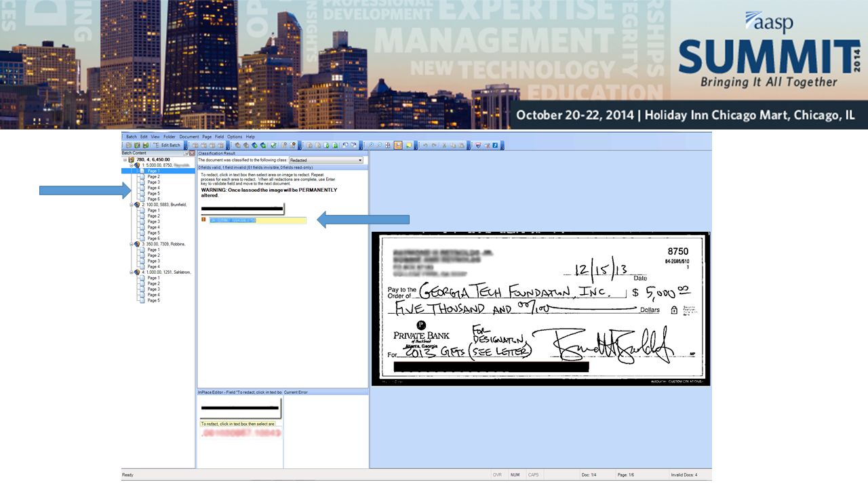Select document 4: 1,000.00, 1291, Sahlstrom

click(166, 272)
